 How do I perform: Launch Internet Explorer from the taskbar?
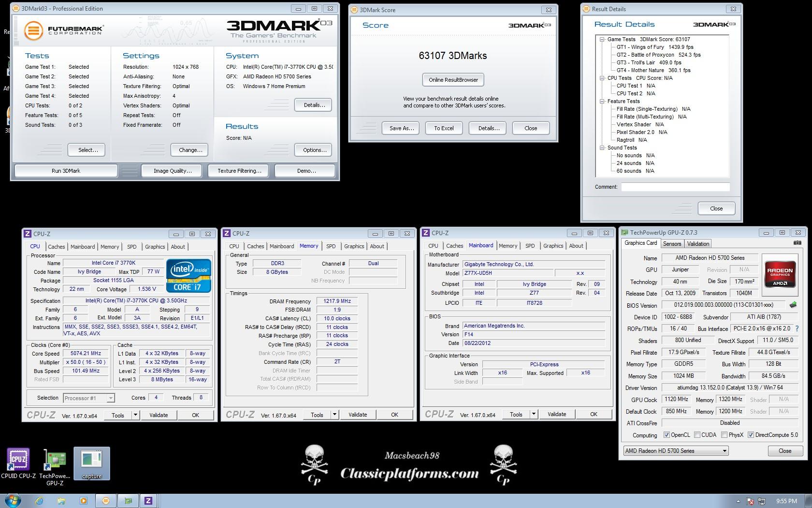pyautogui.click(x=40, y=501)
